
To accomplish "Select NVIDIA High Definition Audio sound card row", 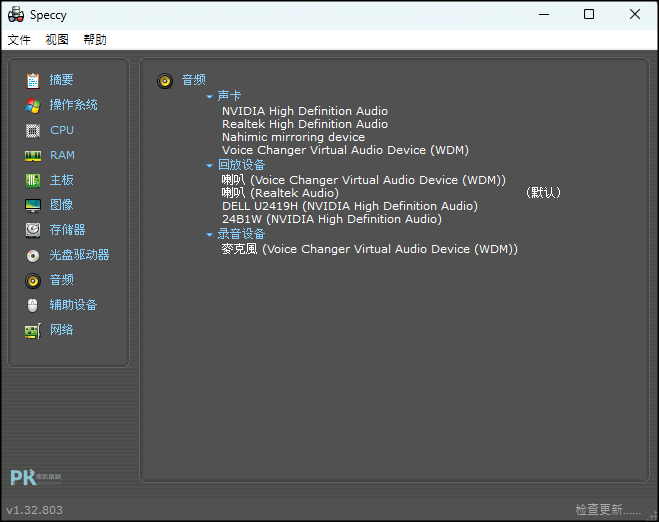I will tap(305, 111).
